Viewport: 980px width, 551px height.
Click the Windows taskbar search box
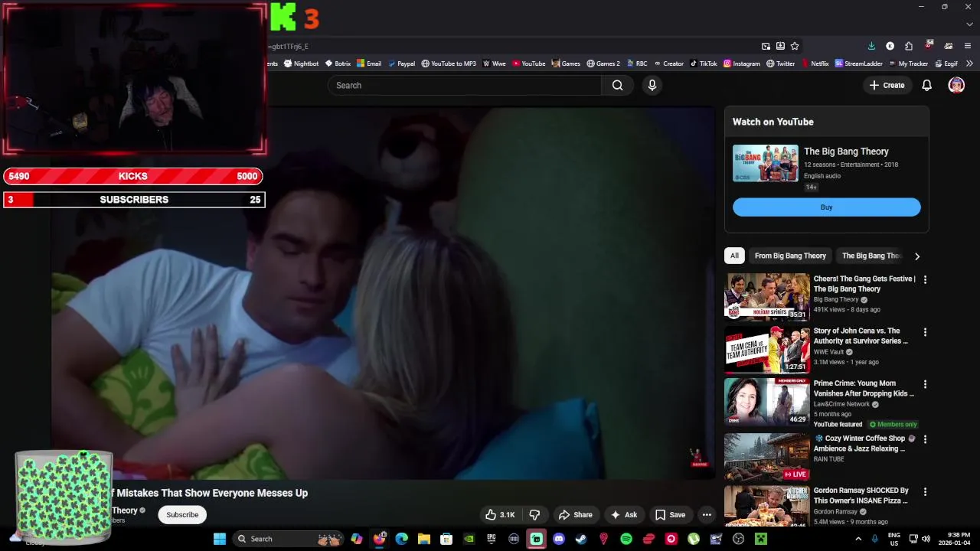[288, 539]
